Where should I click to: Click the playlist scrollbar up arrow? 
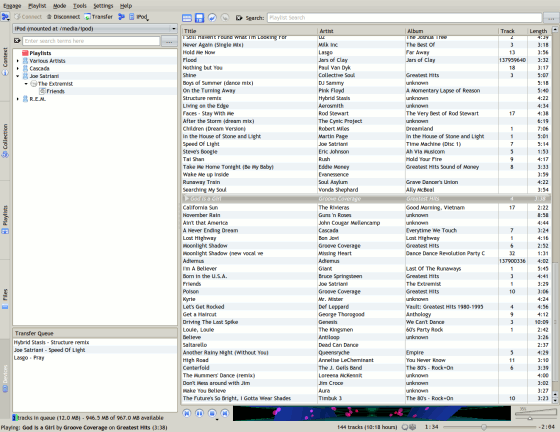(x=555, y=30)
